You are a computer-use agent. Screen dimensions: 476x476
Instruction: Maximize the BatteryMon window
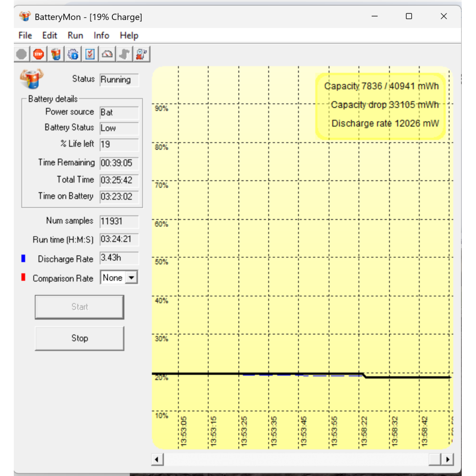[409, 16]
